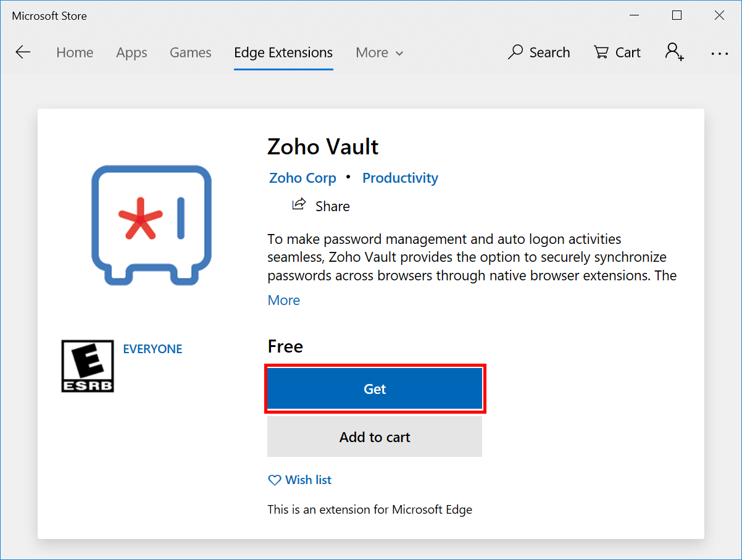
Task: Expand the More navigation dropdown
Action: click(x=379, y=53)
